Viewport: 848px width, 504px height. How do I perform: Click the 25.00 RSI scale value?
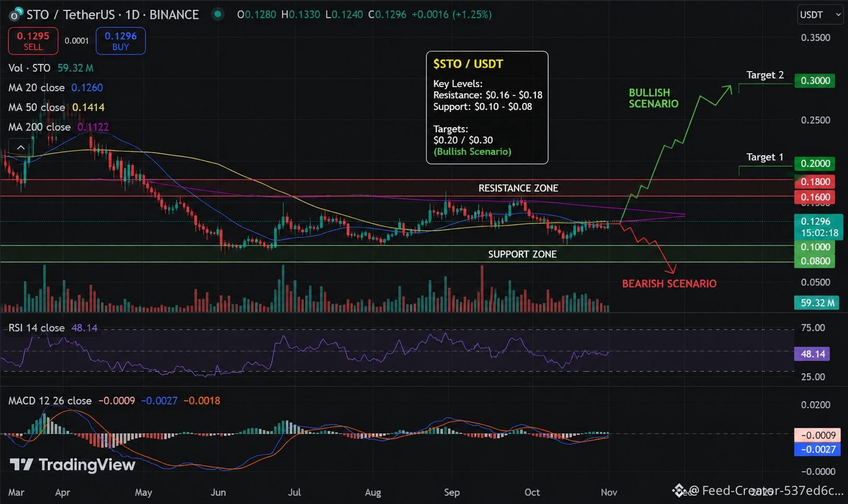[x=813, y=376]
